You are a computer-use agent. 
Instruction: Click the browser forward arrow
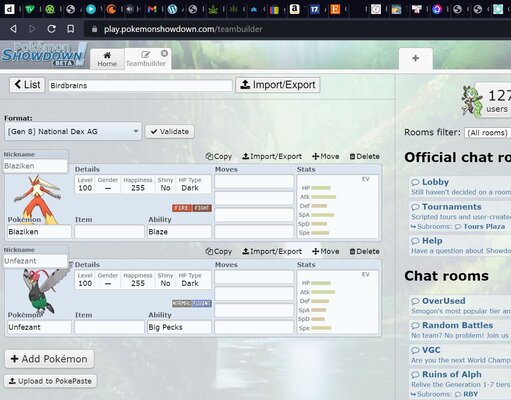point(32,29)
